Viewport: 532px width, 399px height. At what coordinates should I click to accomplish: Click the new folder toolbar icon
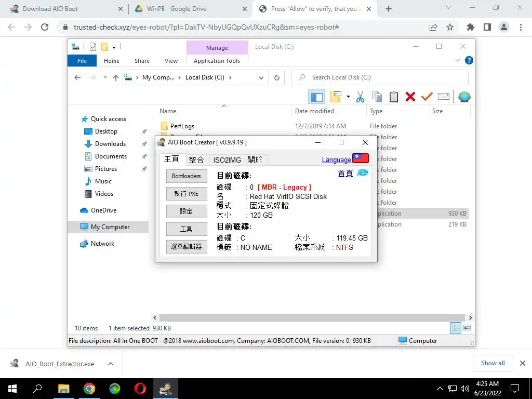click(x=336, y=97)
